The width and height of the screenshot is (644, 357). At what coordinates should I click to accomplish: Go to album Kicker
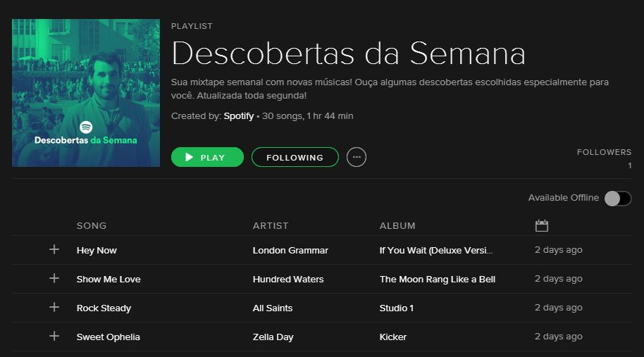click(393, 337)
